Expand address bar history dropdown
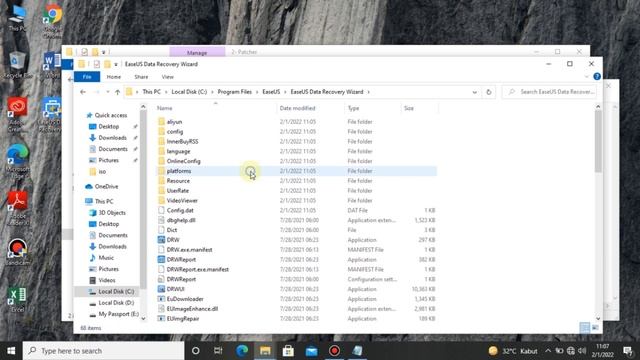This screenshot has width=640, height=360. pos(474,92)
